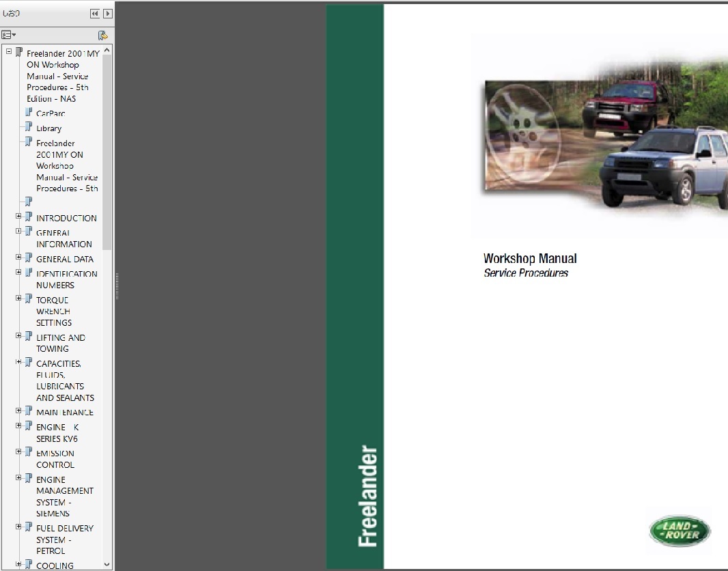
Task: Expand the IDENTIFICATION NUMBERS bookmark
Action: [x=18, y=272]
